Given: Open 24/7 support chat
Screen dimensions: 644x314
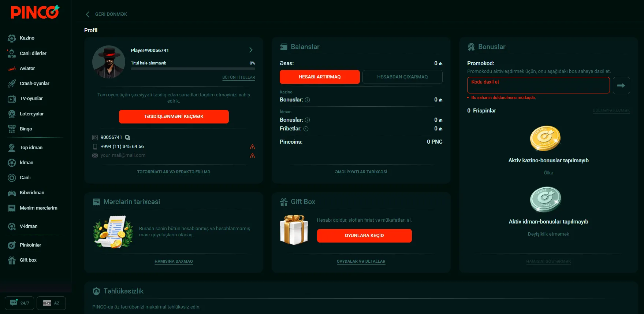Looking at the screenshot, I should click(19, 303).
